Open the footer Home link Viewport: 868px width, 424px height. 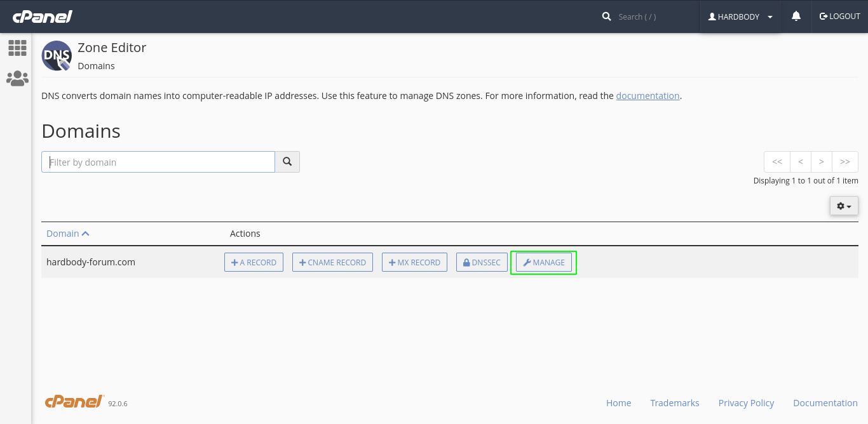(618, 403)
